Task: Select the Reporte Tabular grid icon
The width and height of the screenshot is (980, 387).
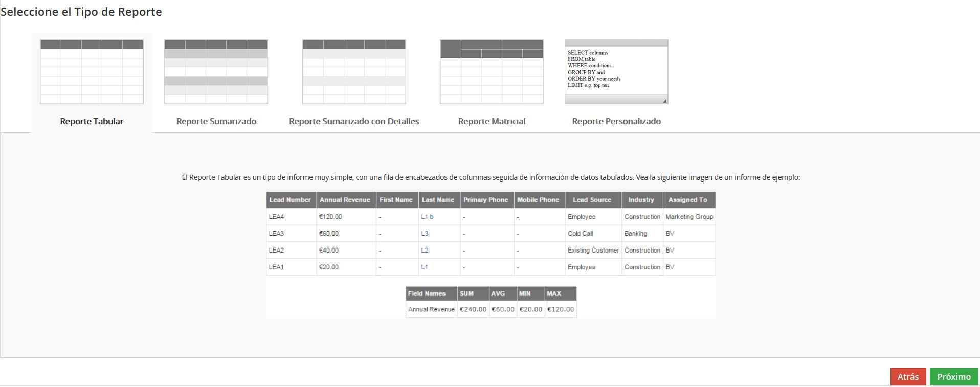Action: (92, 72)
